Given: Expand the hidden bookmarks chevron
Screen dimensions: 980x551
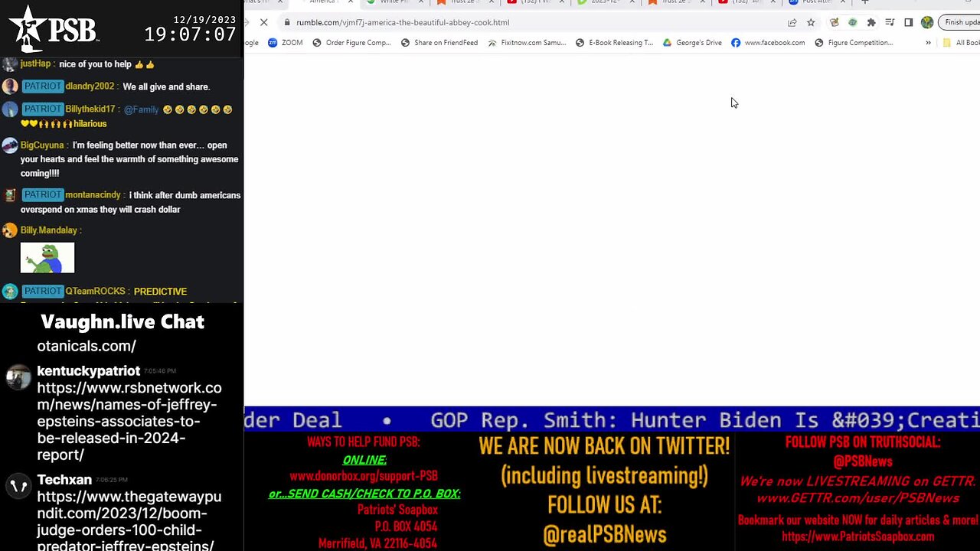Looking at the screenshot, I should [x=928, y=43].
